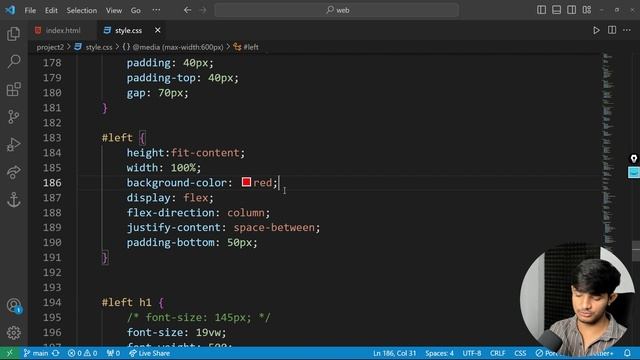This screenshot has width=640, height=360.
Task: Open ports forwarded indicator showing 0
Action: (113, 353)
